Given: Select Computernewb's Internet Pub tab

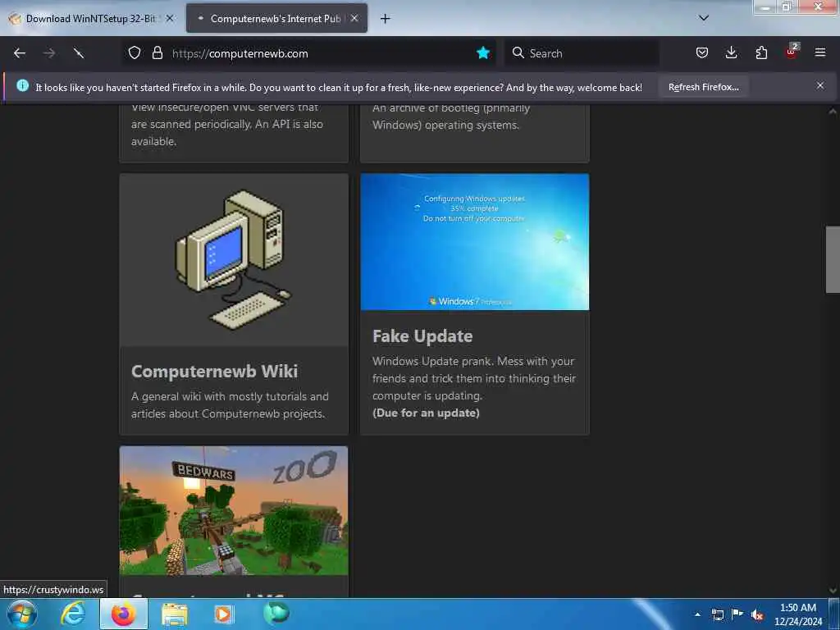Looking at the screenshot, I should tap(276, 19).
